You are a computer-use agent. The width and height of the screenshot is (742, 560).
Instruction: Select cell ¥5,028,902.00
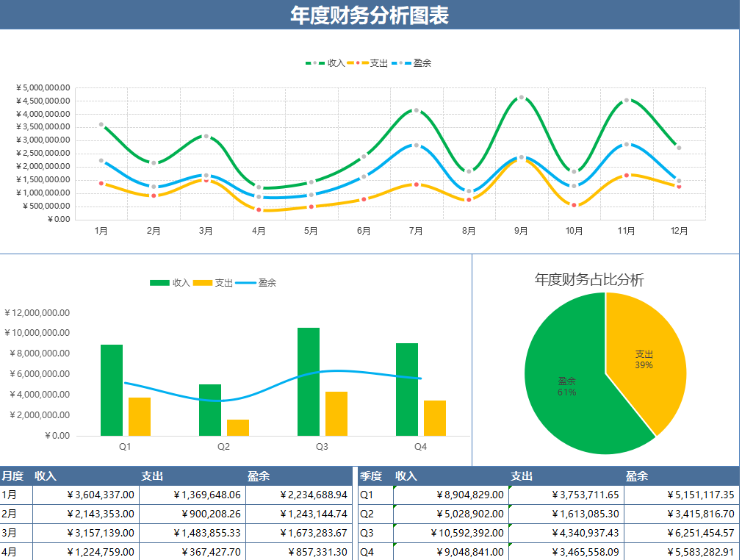coord(451,514)
